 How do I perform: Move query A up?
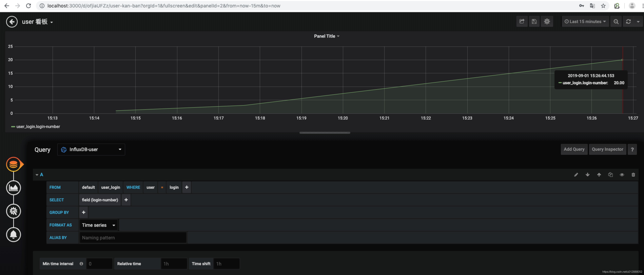(x=599, y=175)
